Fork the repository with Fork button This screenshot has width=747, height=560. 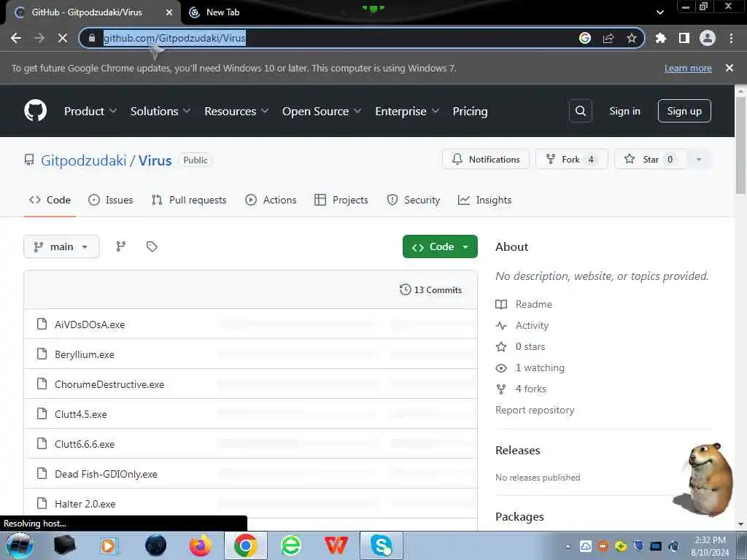[x=572, y=159]
